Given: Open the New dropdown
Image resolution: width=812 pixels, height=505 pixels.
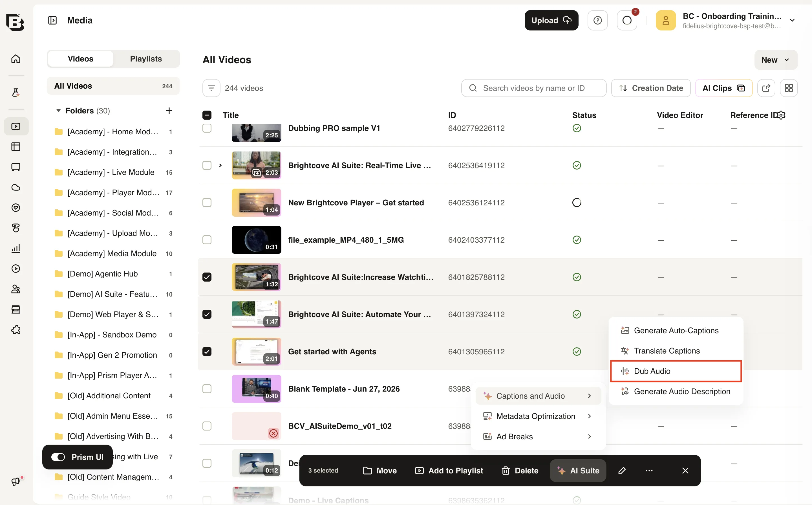Looking at the screenshot, I should (x=776, y=60).
